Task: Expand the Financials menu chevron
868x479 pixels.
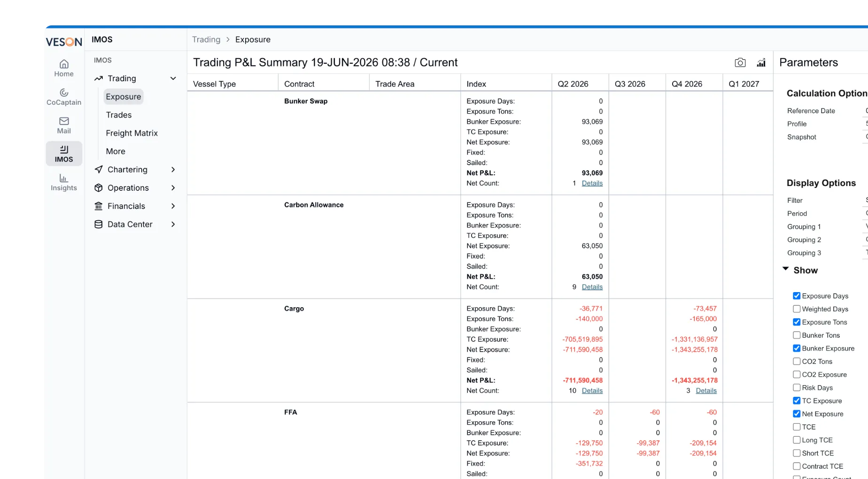Action: point(173,206)
